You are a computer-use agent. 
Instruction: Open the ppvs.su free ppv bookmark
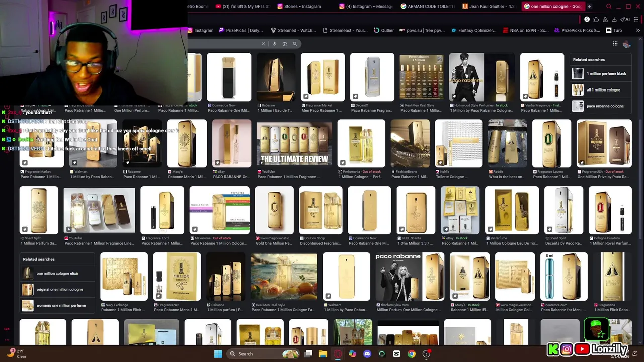[x=422, y=30]
